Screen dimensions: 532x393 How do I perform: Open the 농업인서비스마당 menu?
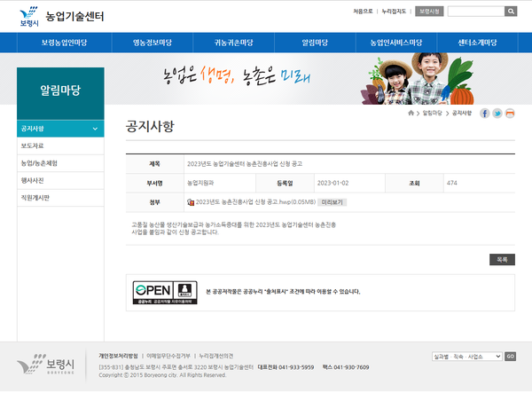click(396, 43)
